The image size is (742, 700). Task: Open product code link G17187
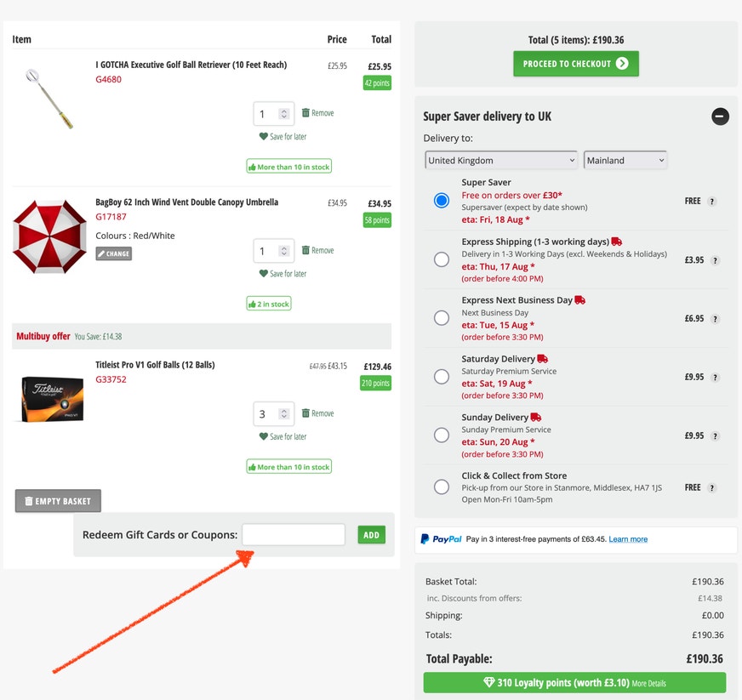111,217
